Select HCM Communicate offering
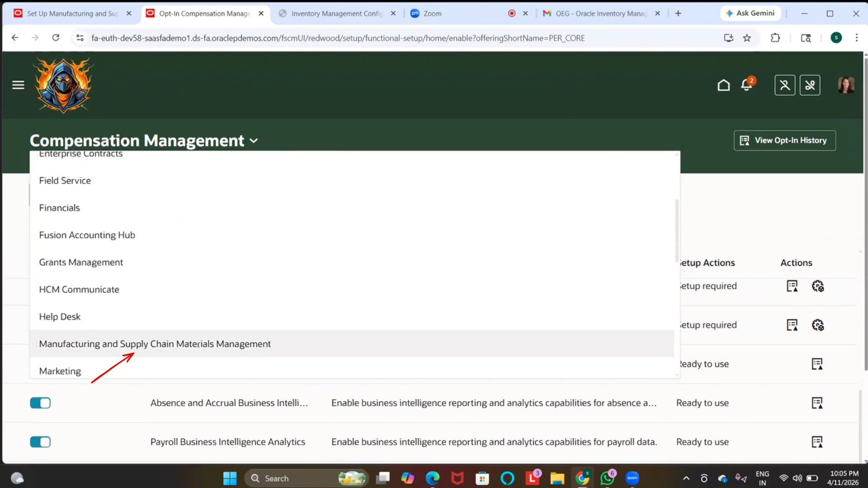The width and height of the screenshot is (868, 488). pyautogui.click(x=352, y=289)
